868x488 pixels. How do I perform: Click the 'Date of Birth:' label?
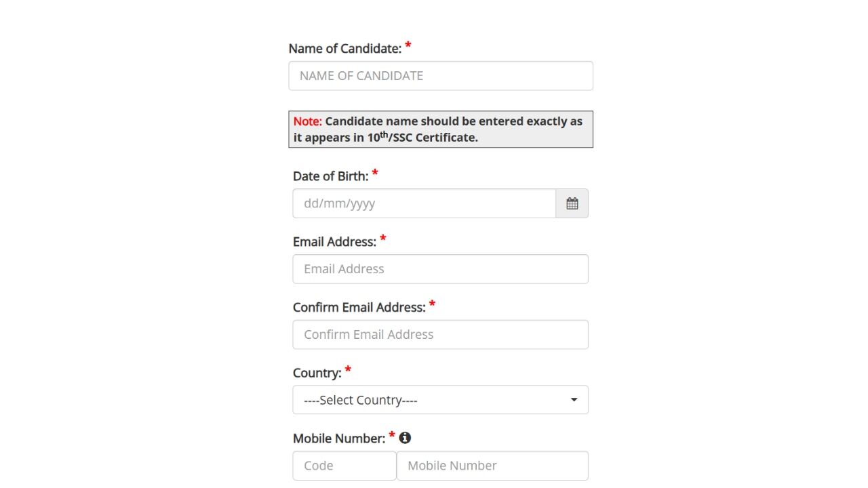click(330, 176)
